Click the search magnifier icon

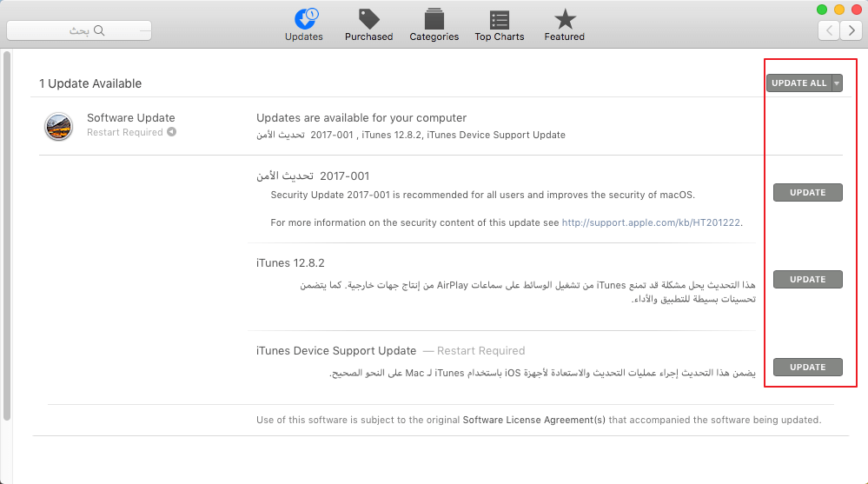[x=99, y=30]
